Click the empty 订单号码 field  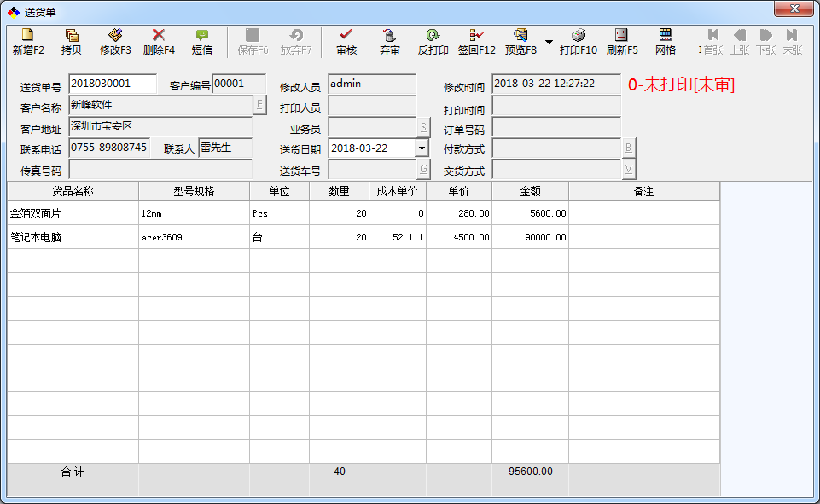[556, 127]
